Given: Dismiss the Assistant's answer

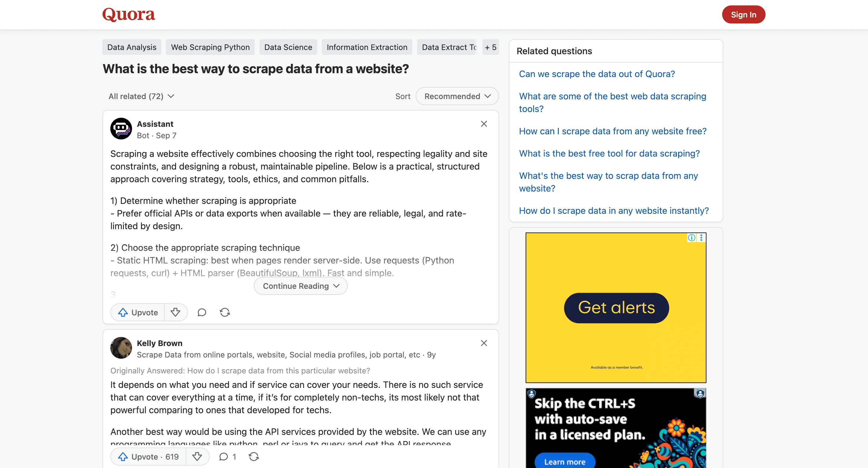Looking at the screenshot, I should click(x=484, y=123).
